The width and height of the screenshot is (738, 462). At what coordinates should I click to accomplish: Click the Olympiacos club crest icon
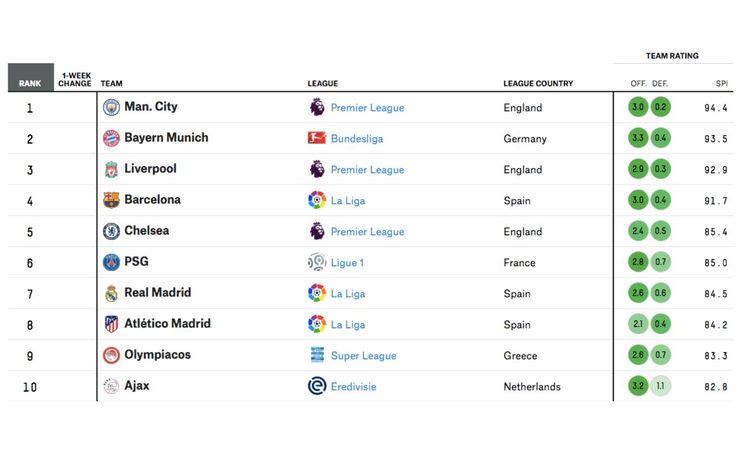point(111,355)
